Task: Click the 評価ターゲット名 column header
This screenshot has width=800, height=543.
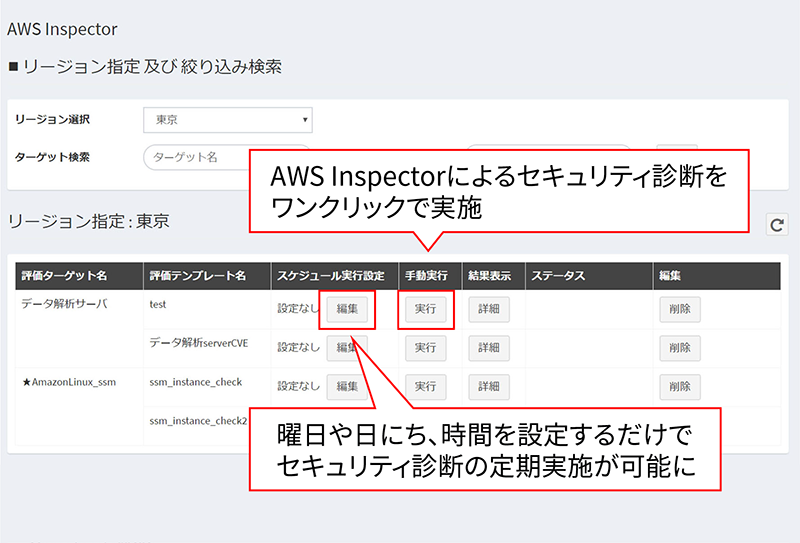Action: (x=64, y=276)
